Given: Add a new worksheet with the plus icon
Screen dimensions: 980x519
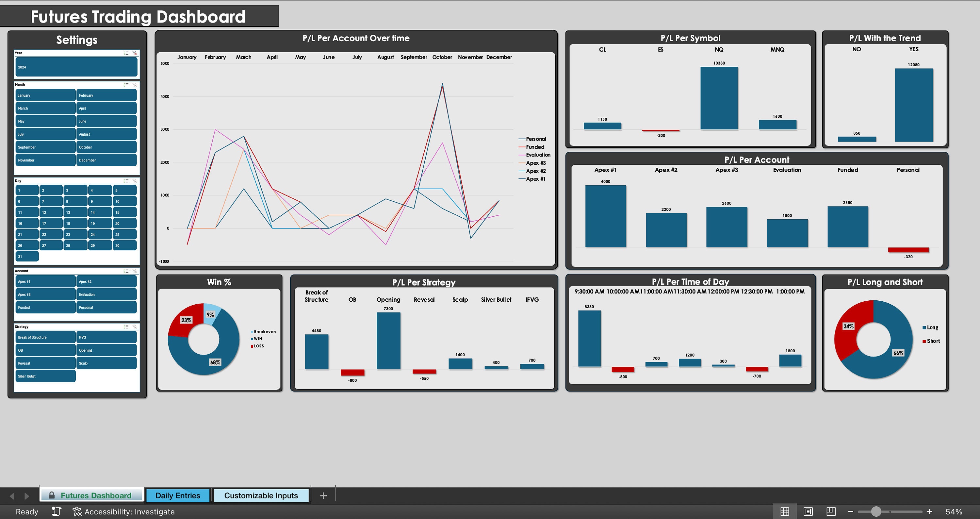Looking at the screenshot, I should click(323, 495).
